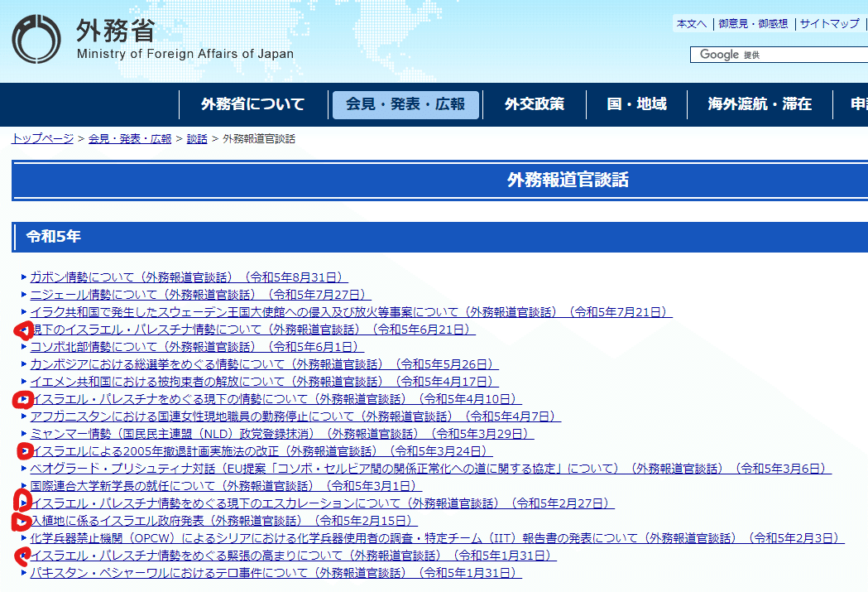The height and width of the screenshot is (592, 868).
Task: Open the 国・地域 navigation item
Action: click(636, 104)
